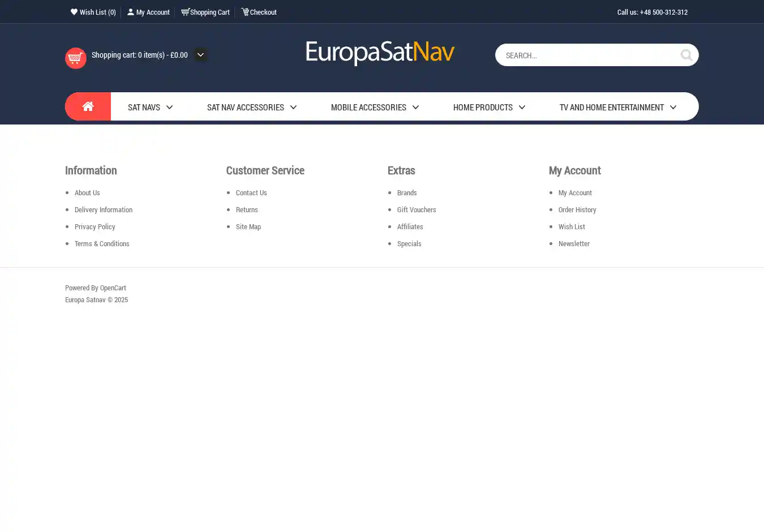This screenshot has width=764, height=532.
Task: Click the red shopping cart basket icon
Action: [x=76, y=58]
